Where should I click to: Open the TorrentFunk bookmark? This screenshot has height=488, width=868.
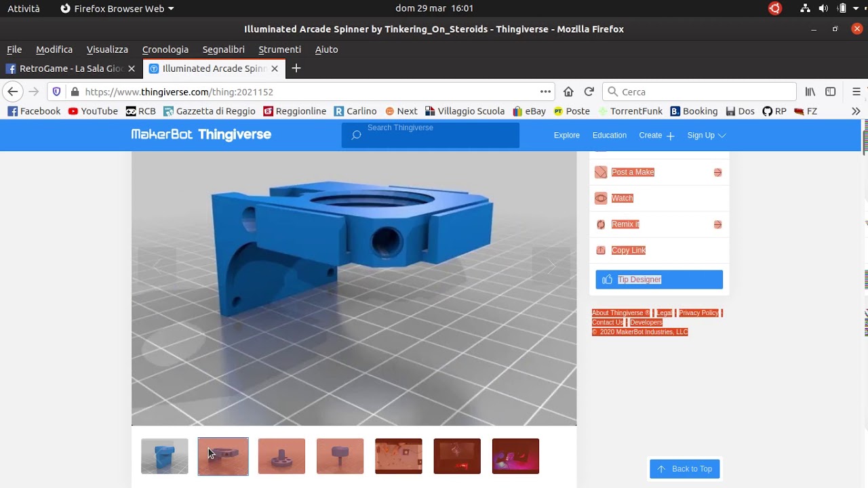click(630, 111)
